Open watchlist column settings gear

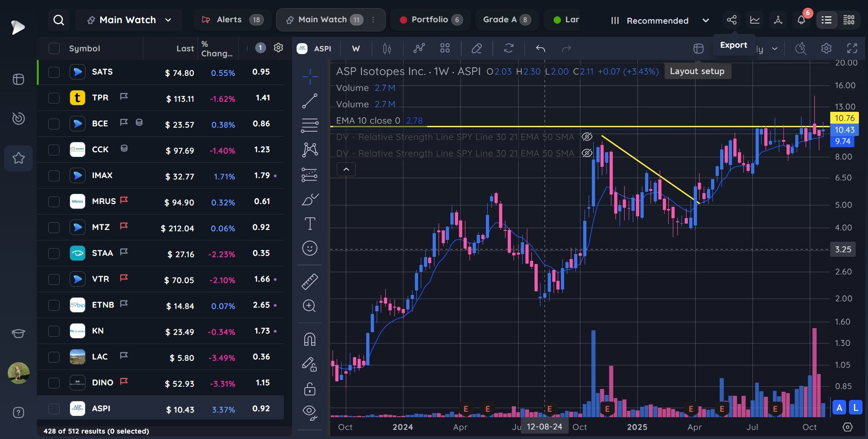tap(278, 48)
